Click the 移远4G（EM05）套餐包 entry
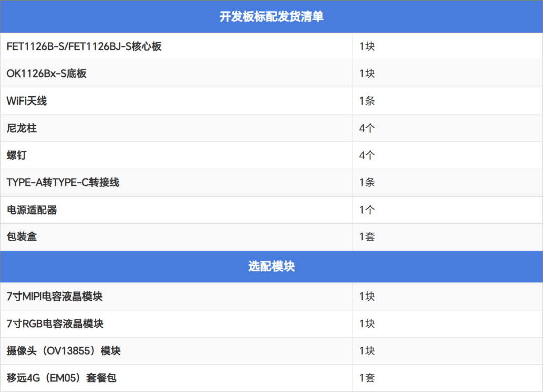543x392 pixels. (x=61, y=378)
